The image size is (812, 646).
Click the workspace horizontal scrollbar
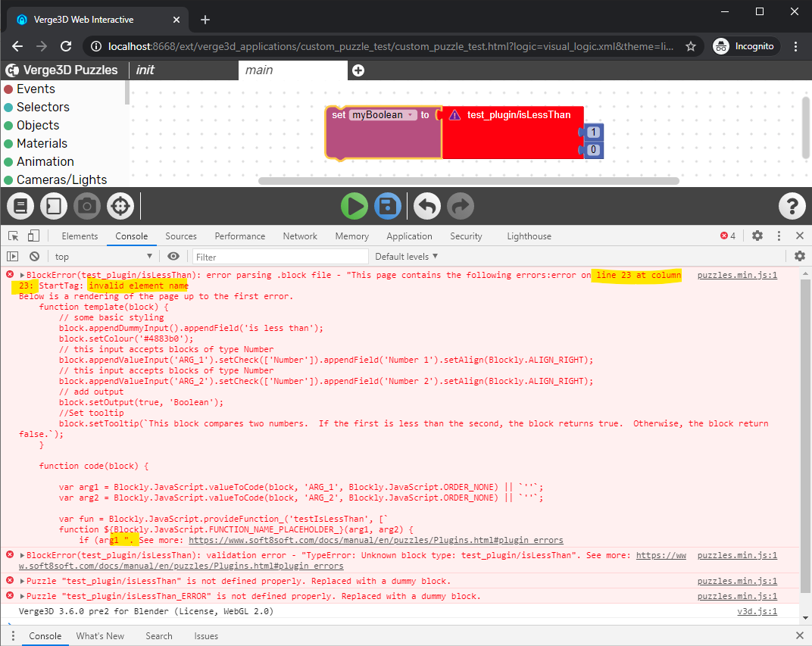pos(469,181)
